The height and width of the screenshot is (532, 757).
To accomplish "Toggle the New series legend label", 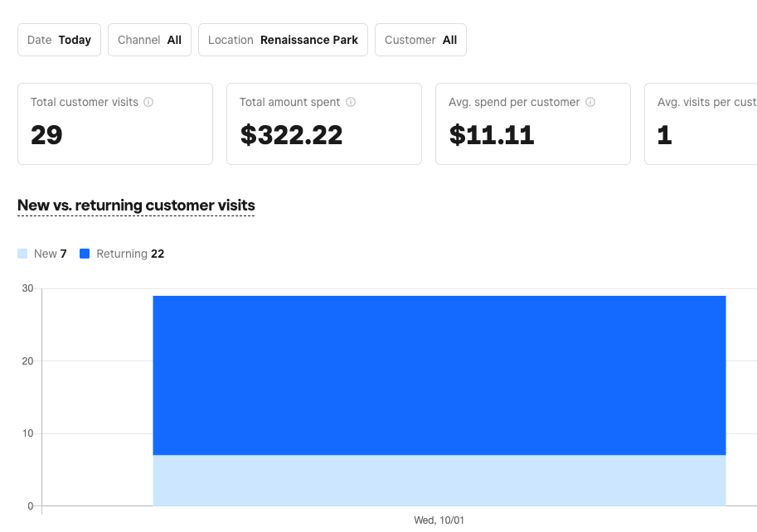I will click(50, 254).
